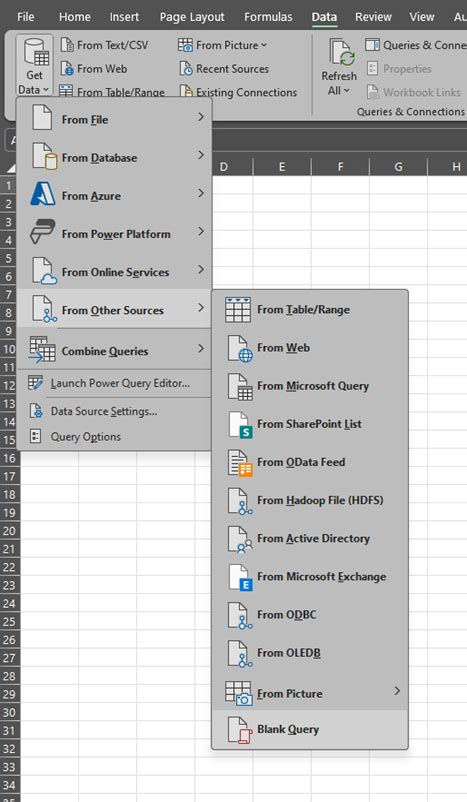Viewport: 467px width, 802px height.
Task: Click the From Table/Range ribbon button
Action: coord(113,92)
